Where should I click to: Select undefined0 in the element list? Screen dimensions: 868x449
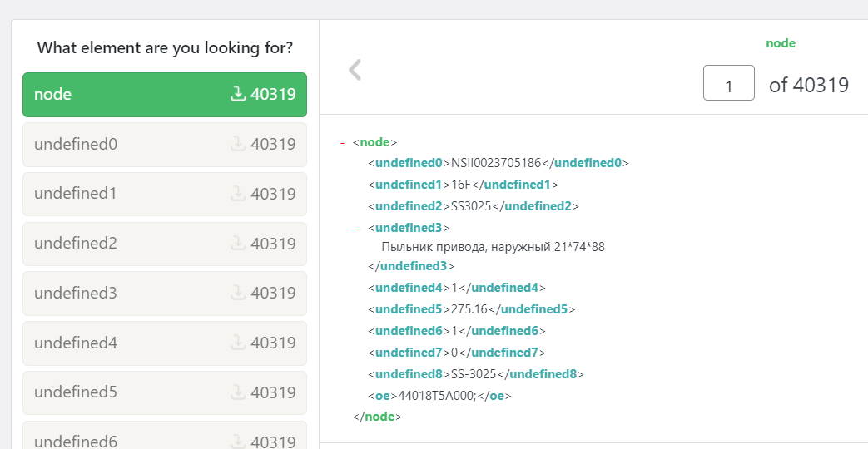(125, 144)
